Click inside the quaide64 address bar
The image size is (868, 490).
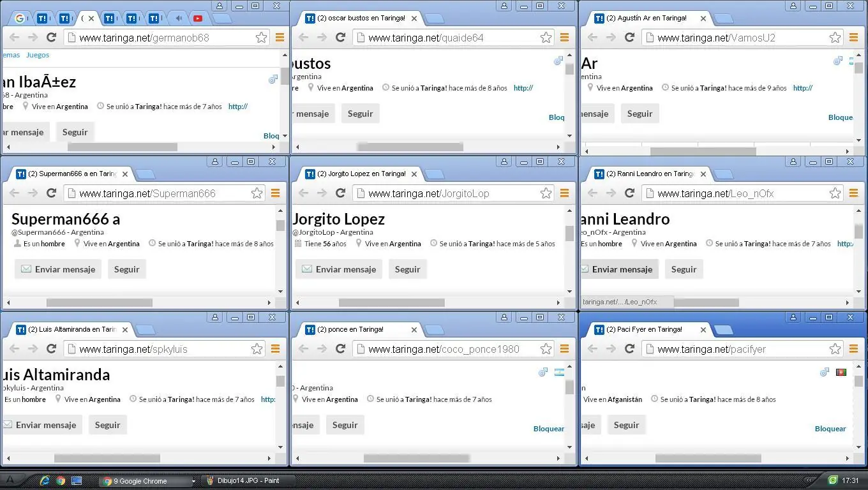point(447,37)
